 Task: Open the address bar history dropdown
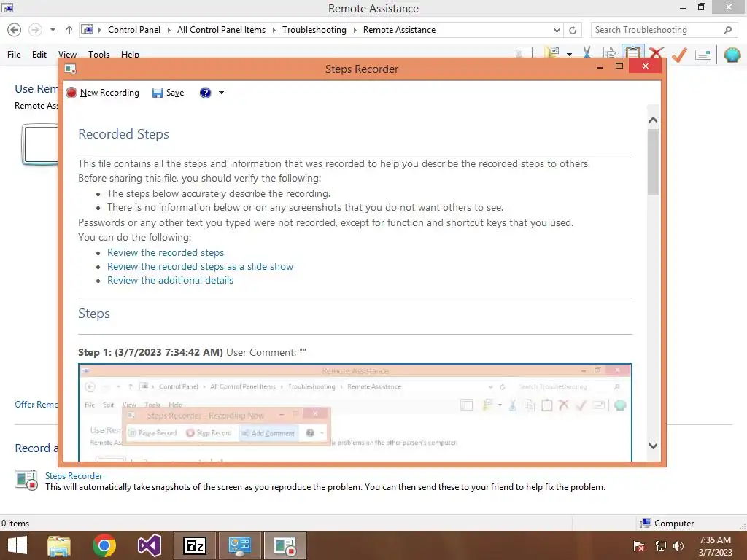557,30
